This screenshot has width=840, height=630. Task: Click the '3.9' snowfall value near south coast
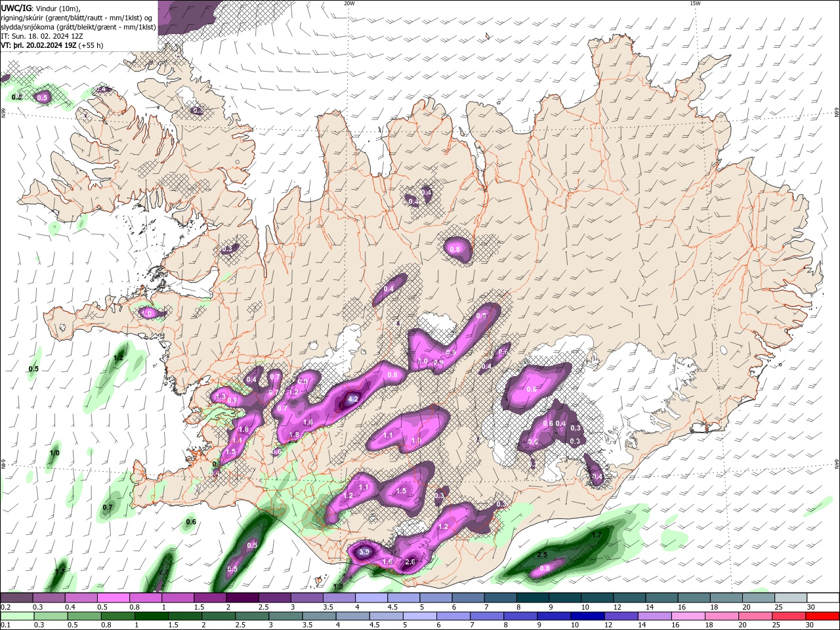click(x=365, y=553)
